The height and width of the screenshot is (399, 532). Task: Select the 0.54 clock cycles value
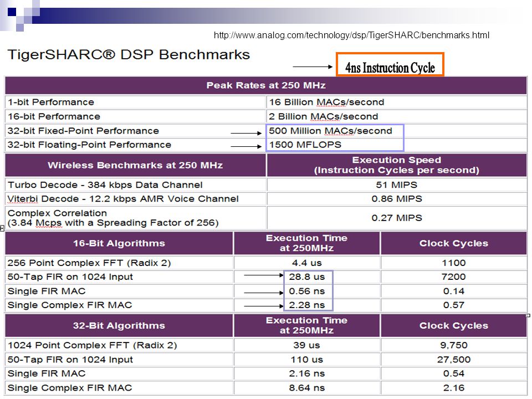tap(454, 374)
